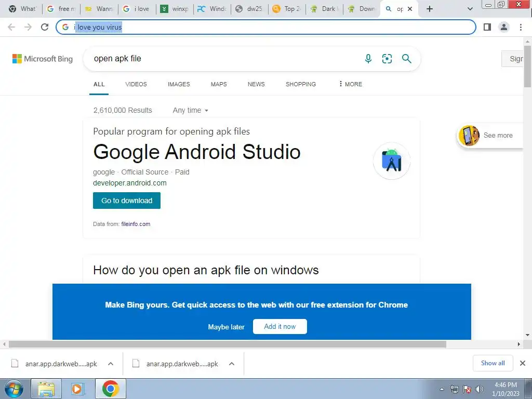The image size is (532, 399).
Task: Reload the page with refresh icon
Action: 45,27
